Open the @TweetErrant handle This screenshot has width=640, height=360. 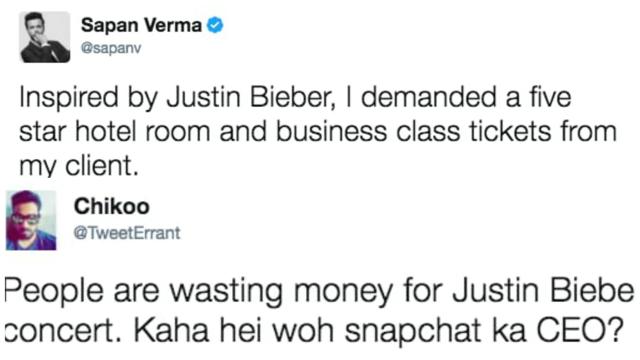[127, 233]
